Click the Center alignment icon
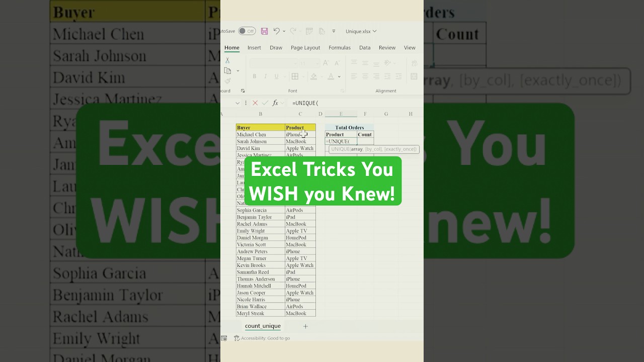Image resolution: width=644 pixels, height=362 pixels. [x=365, y=76]
